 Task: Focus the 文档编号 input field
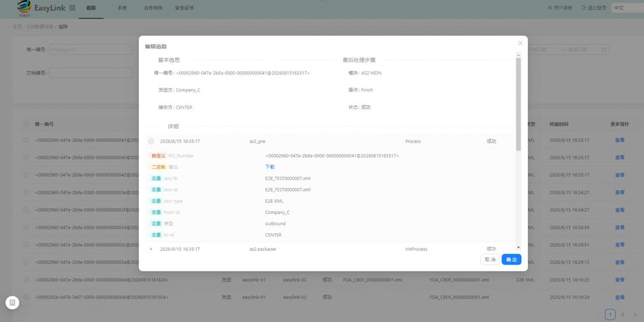pyautogui.click(x=91, y=73)
